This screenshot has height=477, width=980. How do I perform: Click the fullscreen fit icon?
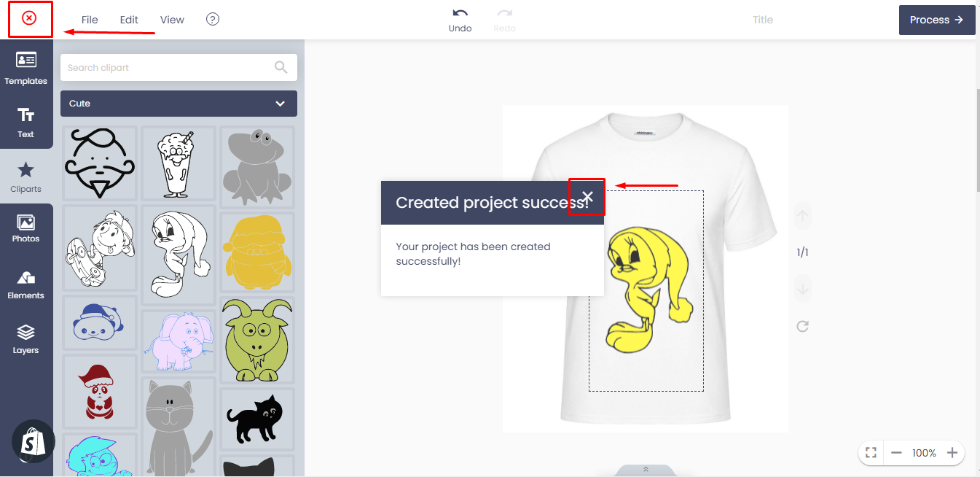(871, 453)
